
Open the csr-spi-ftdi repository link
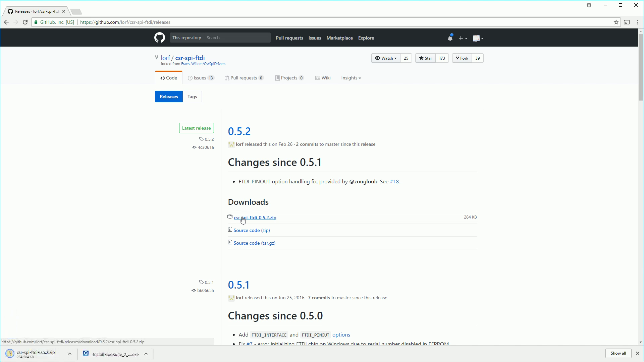point(190,58)
